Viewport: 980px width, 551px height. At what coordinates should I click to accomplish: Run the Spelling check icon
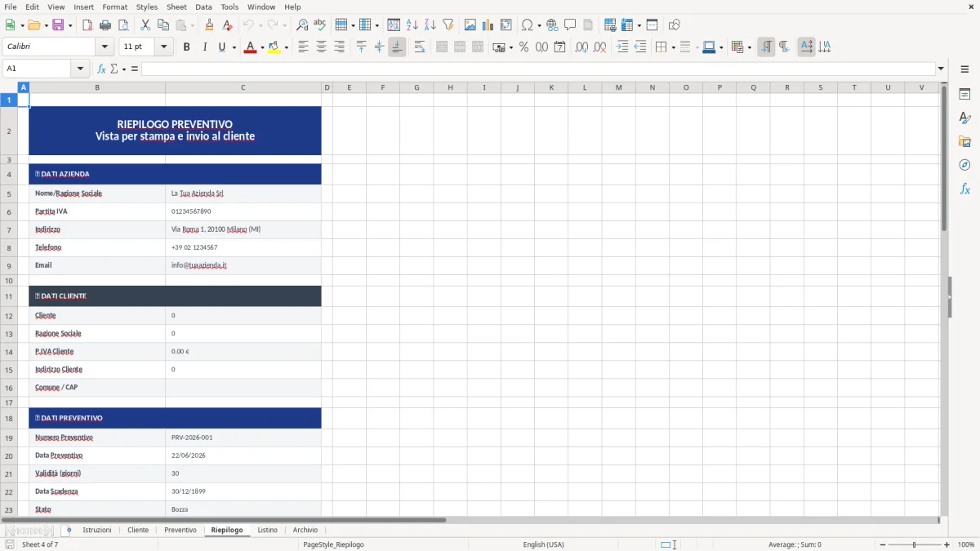[x=320, y=25]
